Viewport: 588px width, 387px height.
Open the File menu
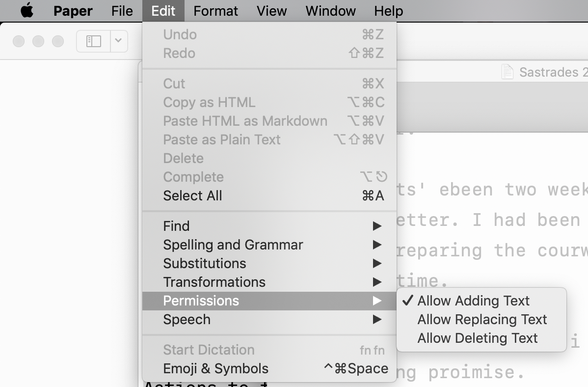pyautogui.click(x=122, y=11)
